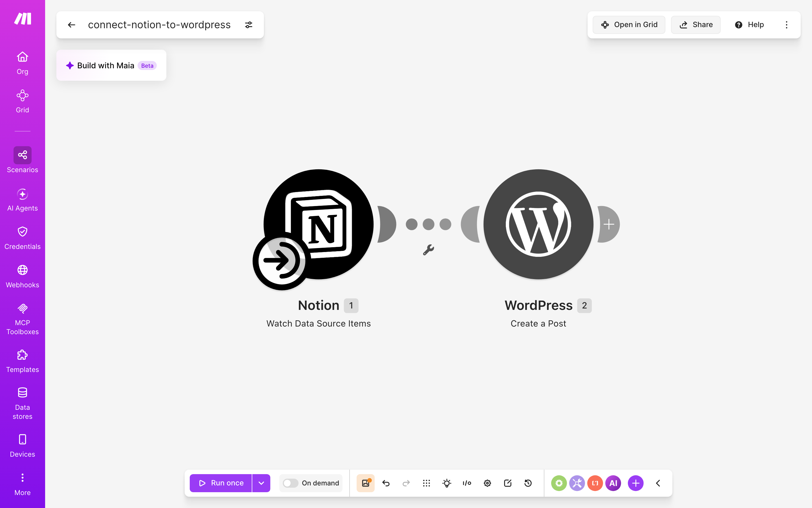This screenshot has width=812, height=508.
Task: Open the WordPress module
Action: coord(538,224)
